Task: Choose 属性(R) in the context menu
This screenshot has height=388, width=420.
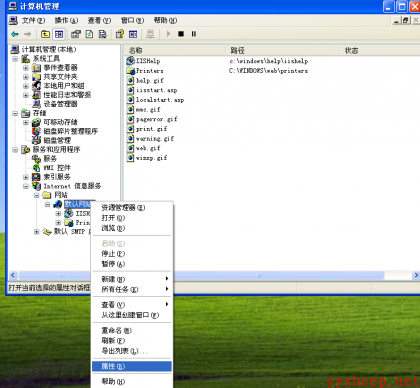Action: tap(132, 366)
